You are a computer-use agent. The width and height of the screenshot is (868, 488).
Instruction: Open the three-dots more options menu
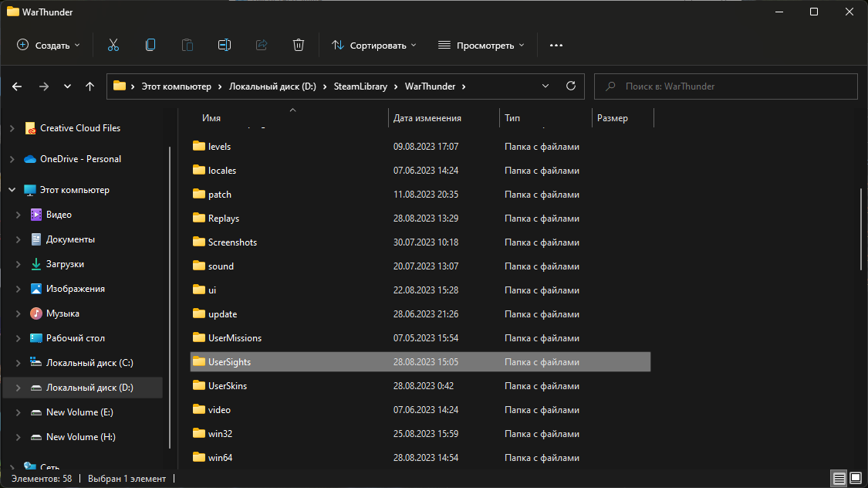tap(556, 46)
